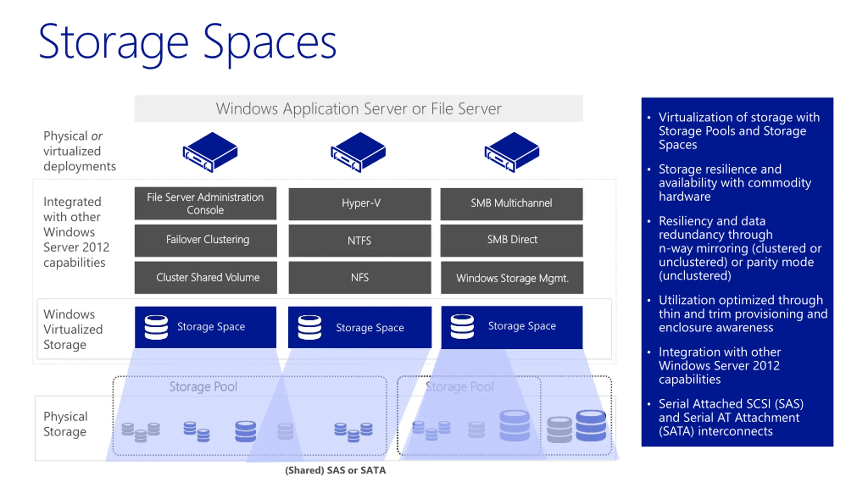The width and height of the screenshot is (868, 488).
Task: Select the Hyper-V box
Action: tap(360, 204)
